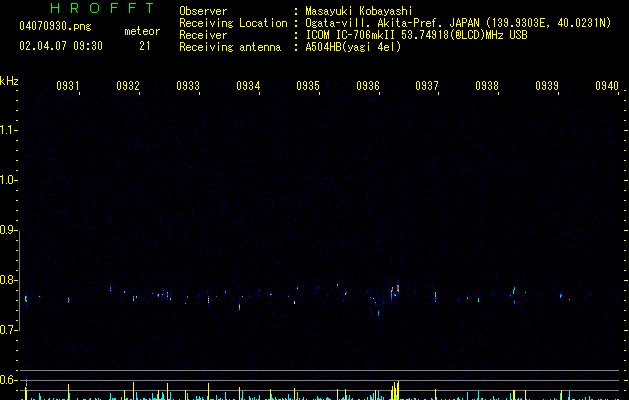Click the 1.1 kHz axis label

[8, 130]
